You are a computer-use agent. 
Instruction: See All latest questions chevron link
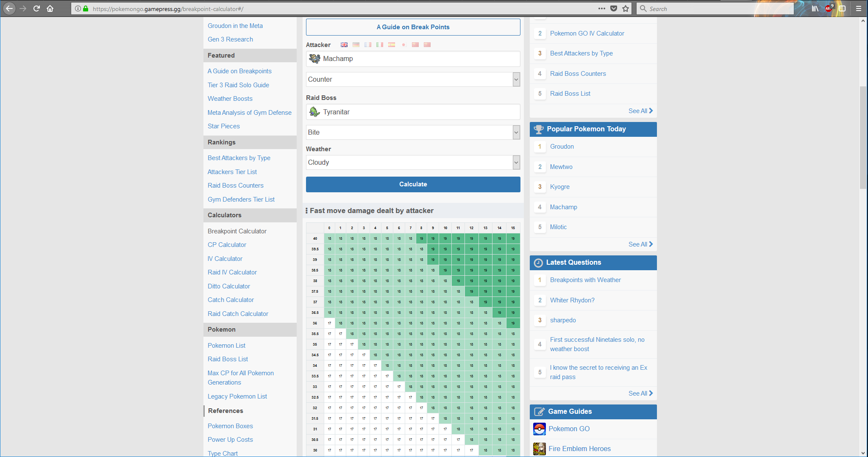pyautogui.click(x=640, y=393)
